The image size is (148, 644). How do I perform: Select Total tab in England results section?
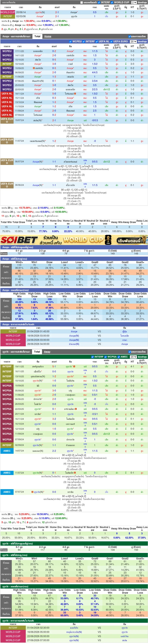pos(37,36)
